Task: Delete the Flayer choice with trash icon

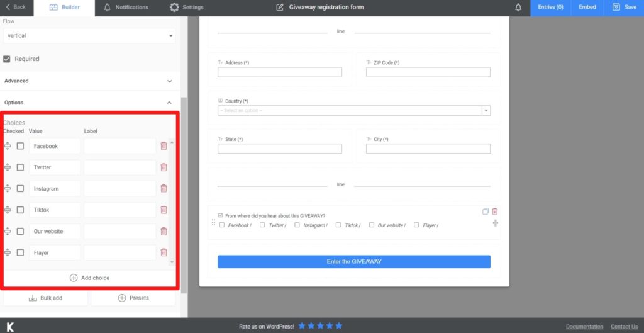Action: pos(164,252)
